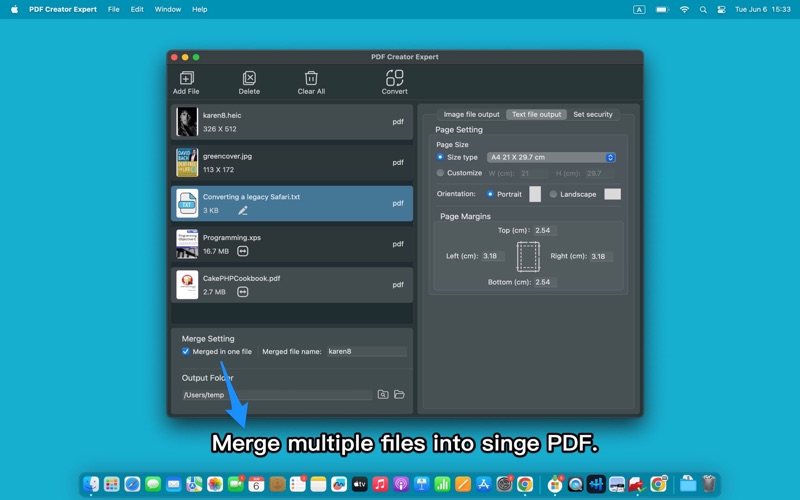The image size is (800, 500).
Task: Select the Customize radio button
Action: (440, 173)
